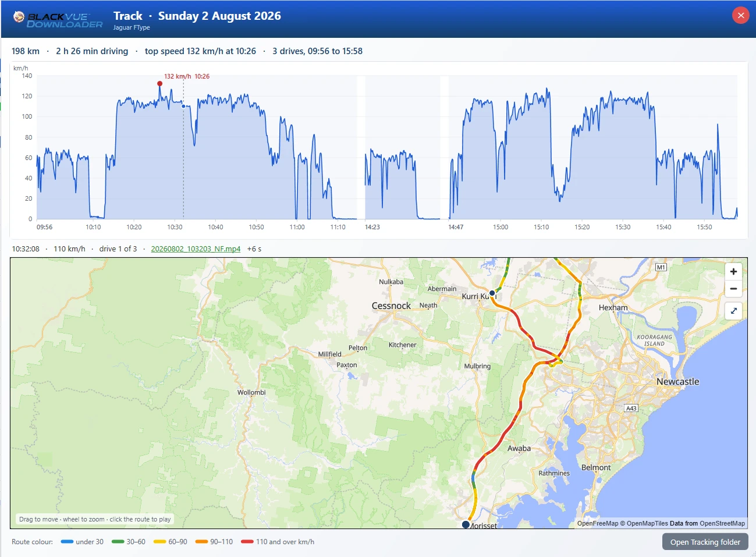756x557 pixels.
Task: Click the Hexham label on the map
Action: pyautogui.click(x=613, y=307)
